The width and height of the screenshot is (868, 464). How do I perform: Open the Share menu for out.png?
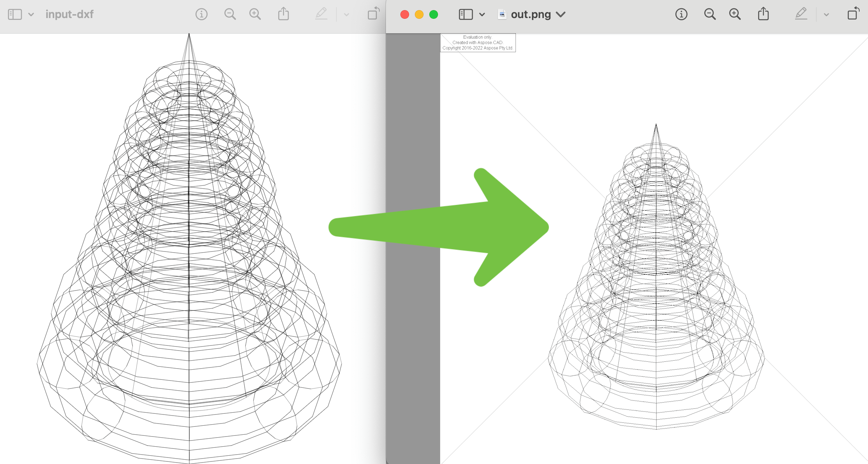(763, 14)
